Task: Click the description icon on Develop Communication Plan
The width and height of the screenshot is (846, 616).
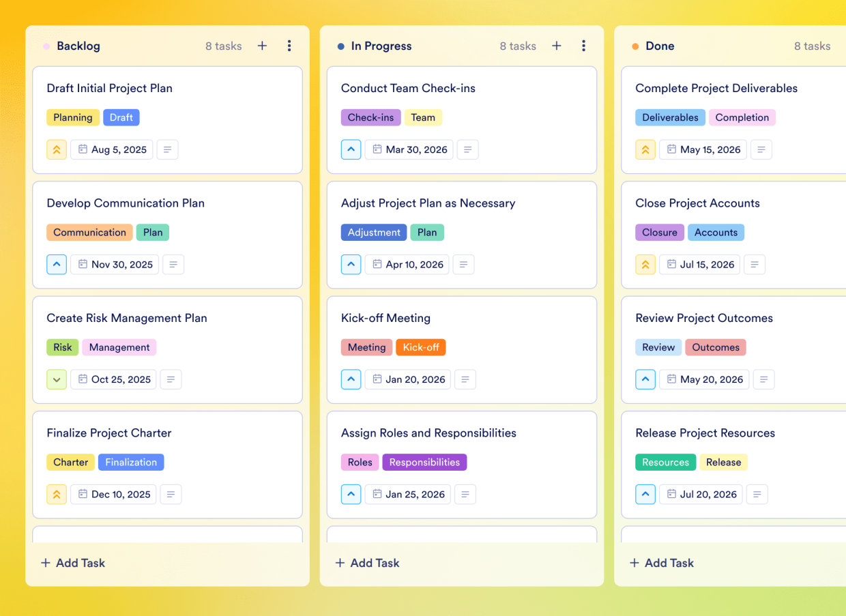Action: coord(173,264)
